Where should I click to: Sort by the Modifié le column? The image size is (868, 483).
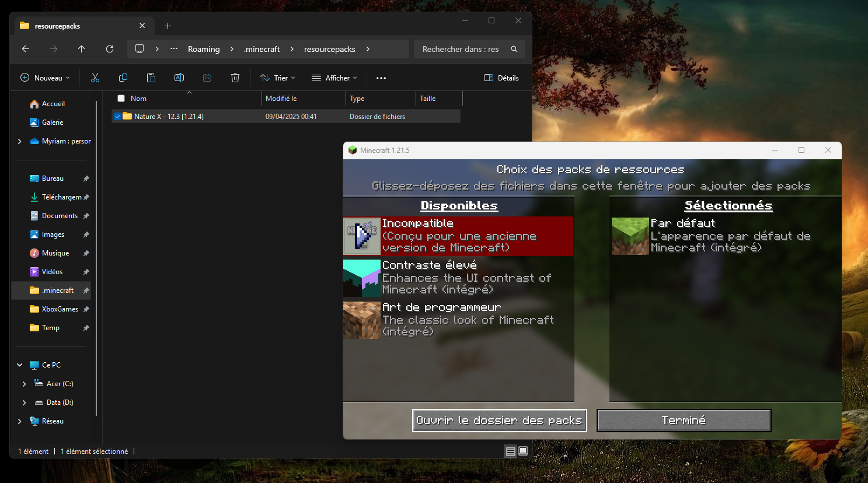pos(304,99)
